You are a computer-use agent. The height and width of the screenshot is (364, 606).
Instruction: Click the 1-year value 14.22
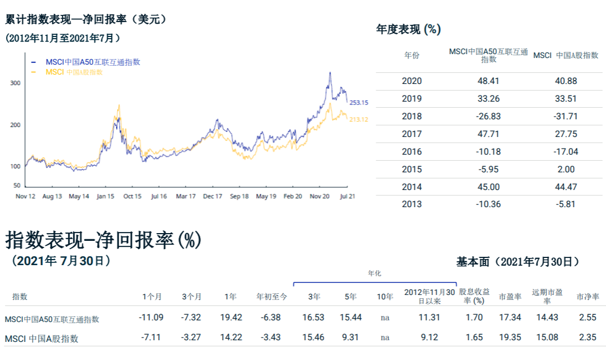231,337
